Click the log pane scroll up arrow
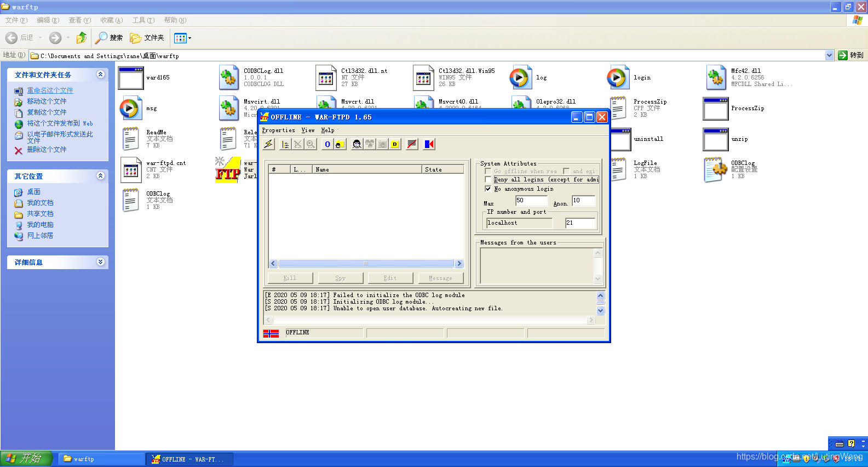 (x=600, y=295)
